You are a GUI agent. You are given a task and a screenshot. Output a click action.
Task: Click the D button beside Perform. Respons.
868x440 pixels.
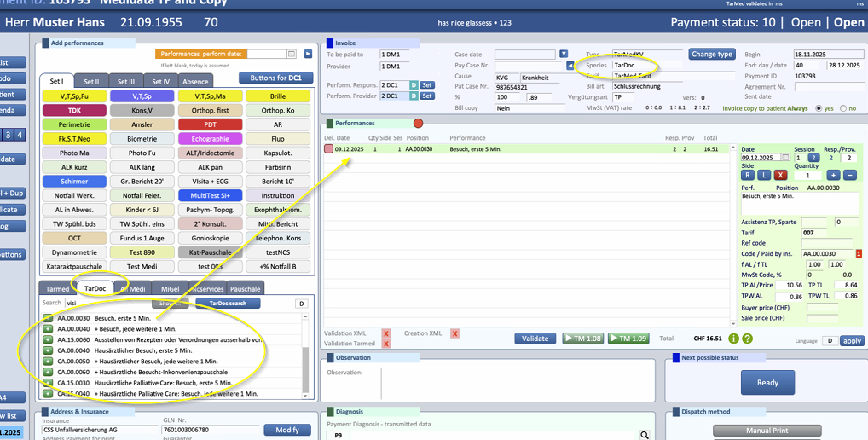click(414, 85)
